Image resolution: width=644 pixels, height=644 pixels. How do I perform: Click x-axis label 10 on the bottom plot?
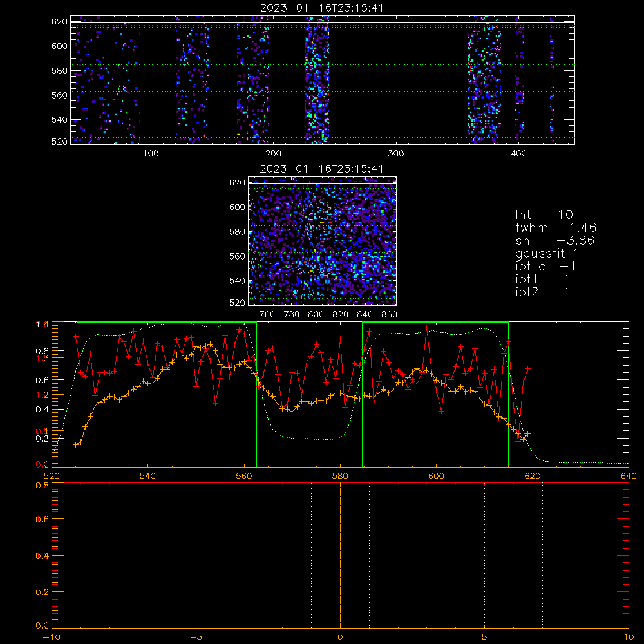(629, 638)
